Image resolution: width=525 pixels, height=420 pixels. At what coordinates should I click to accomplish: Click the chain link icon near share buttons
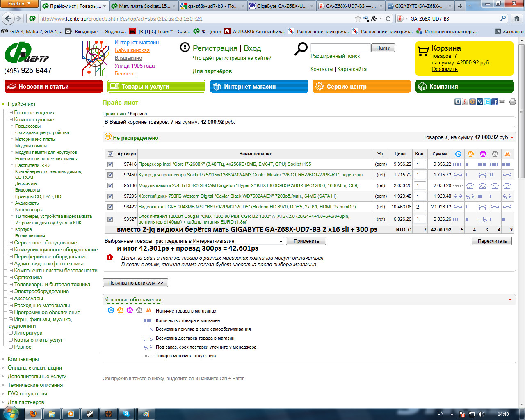pyautogui.click(x=502, y=102)
